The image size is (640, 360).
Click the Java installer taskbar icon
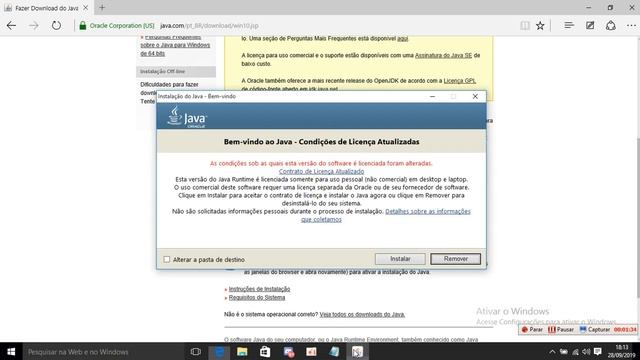pos(357,351)
